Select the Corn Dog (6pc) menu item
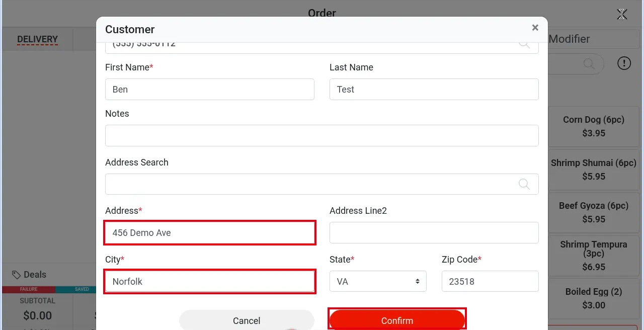Viewport: 644px width, 330px height. pyautogui.click(x=594, y=126)
